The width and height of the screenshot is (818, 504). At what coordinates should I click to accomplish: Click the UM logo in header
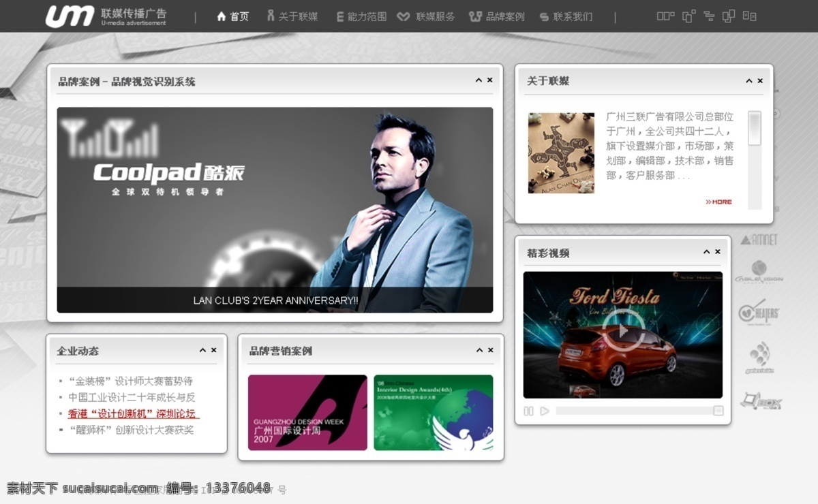pos(70,16)
